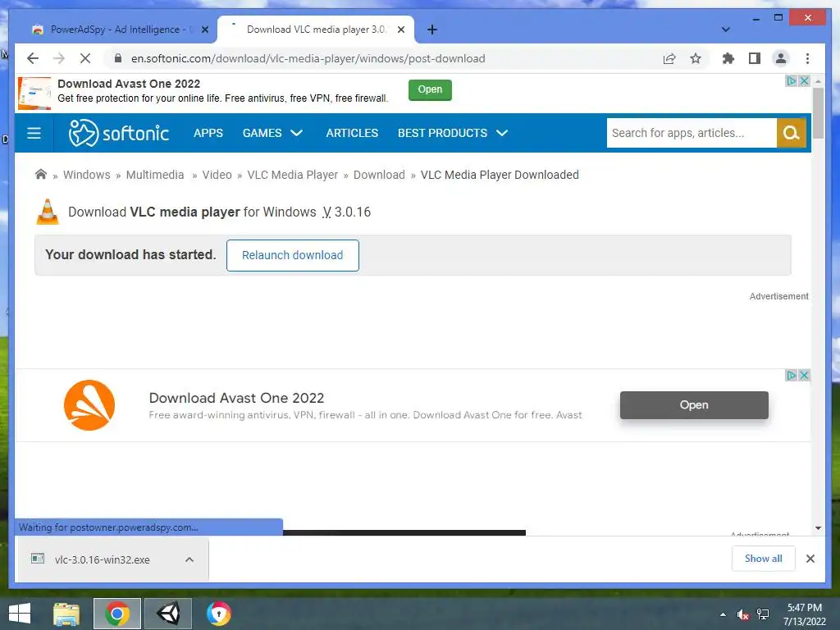Click the top ad thumbnail image

(x=34, y=93)
